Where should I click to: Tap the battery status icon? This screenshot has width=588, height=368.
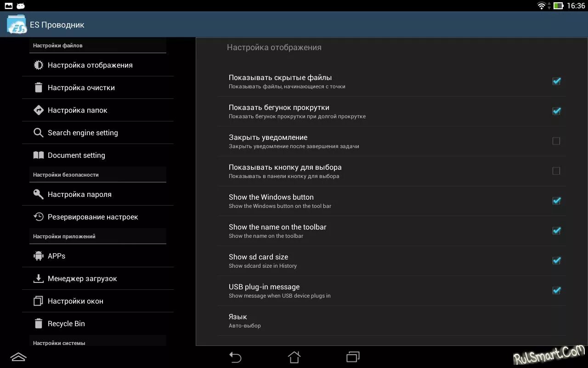coord(558,6)
